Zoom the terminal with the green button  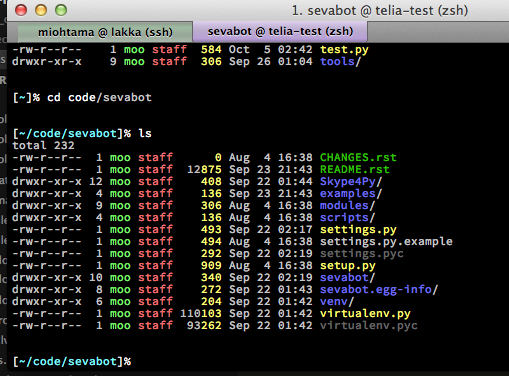pyautogui.click(x=61, y=10)
